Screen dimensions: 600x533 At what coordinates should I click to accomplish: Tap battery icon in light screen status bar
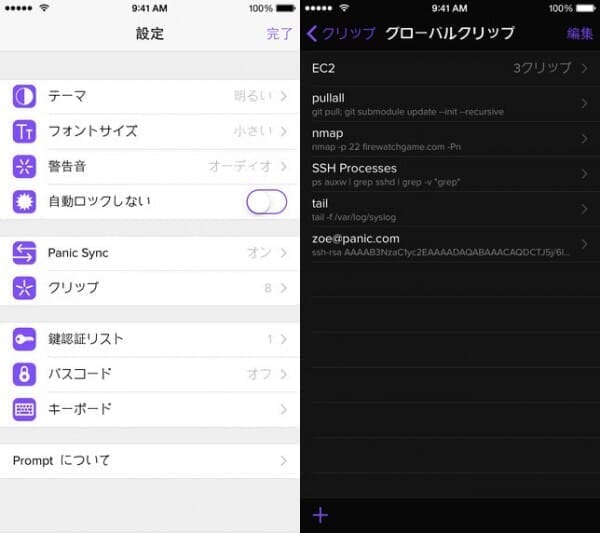pyautogui.click(x=285, y=8)
